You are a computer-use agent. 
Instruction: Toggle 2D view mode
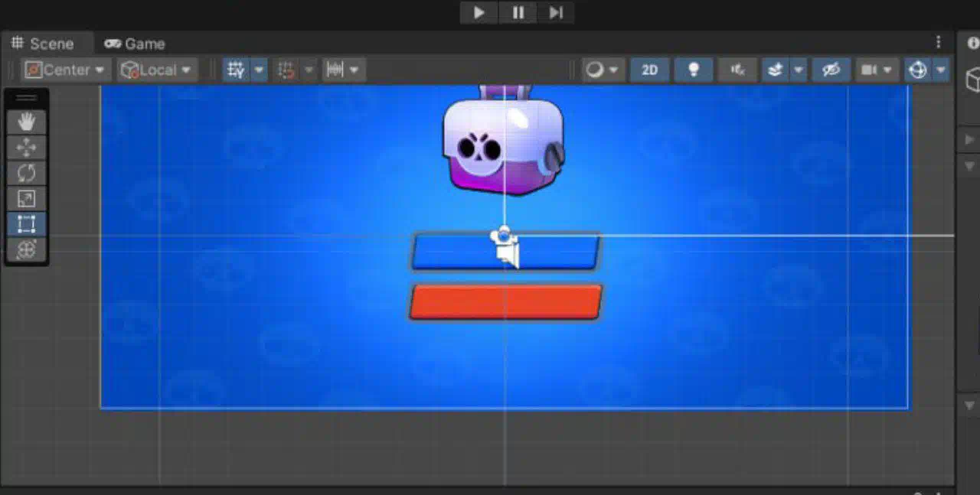649,70
